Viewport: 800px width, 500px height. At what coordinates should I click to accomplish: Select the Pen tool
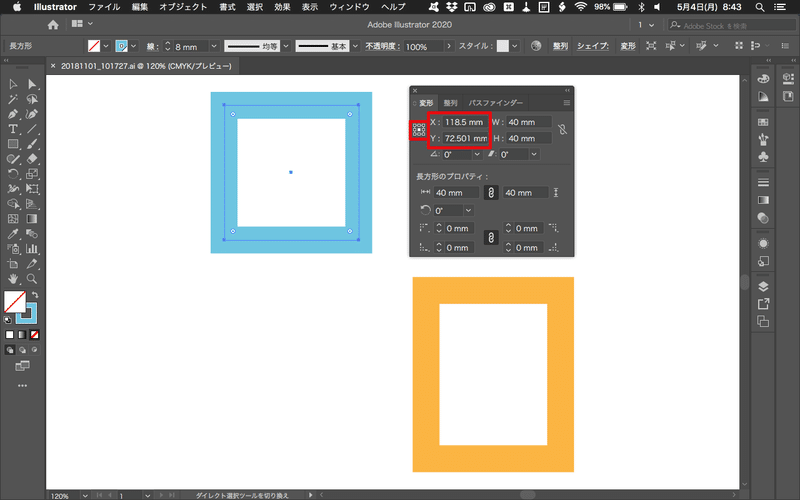pos(13,114)
